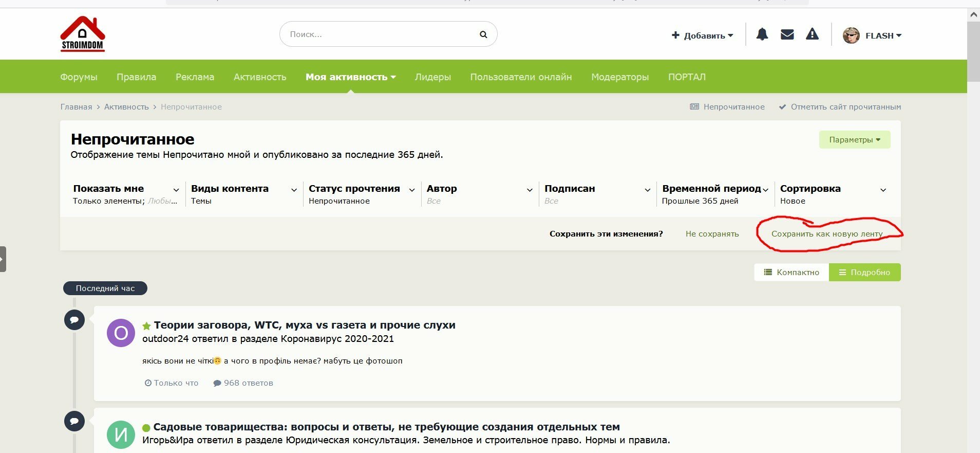This screenshot has width=980, height=453.
Task: Open messages envelope icon
Action: [x=787, y=34]
